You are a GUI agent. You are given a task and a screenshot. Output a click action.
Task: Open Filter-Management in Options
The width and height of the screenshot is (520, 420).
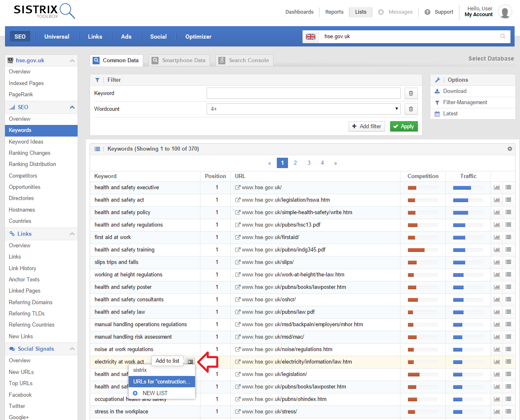click(x=465, y=103)
